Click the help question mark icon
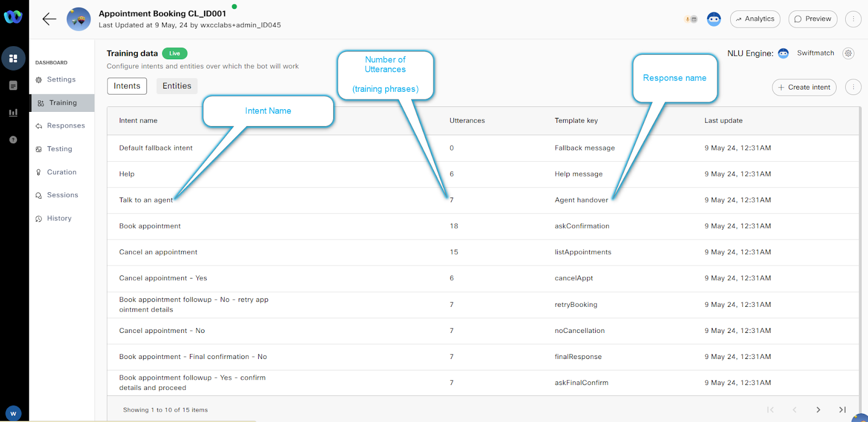The width and height of the screenshot is (868, 422). point(14,140)
